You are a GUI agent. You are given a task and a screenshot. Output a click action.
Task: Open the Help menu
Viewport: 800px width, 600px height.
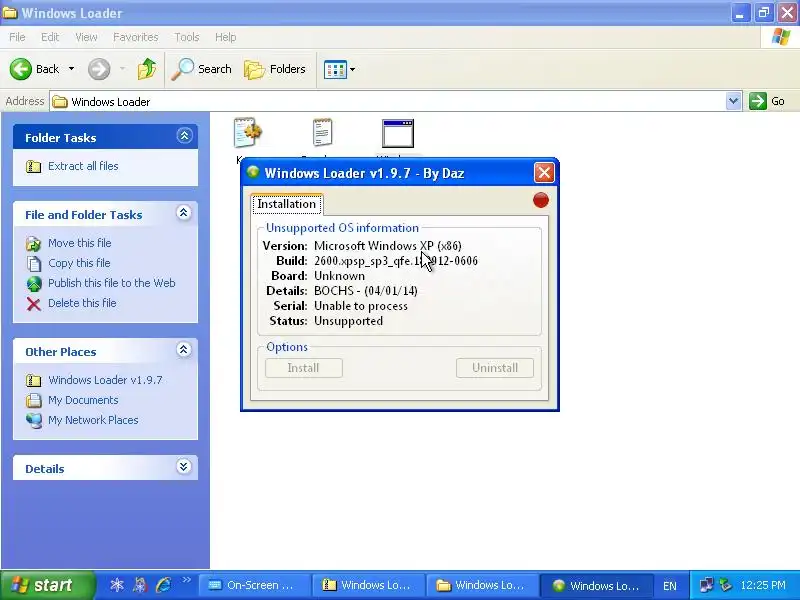225,37
